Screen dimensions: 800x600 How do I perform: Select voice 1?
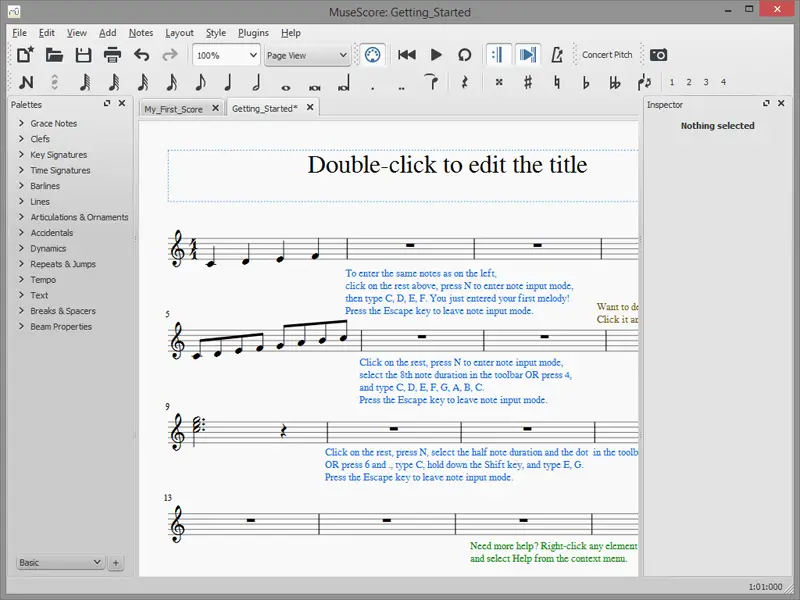672,82
